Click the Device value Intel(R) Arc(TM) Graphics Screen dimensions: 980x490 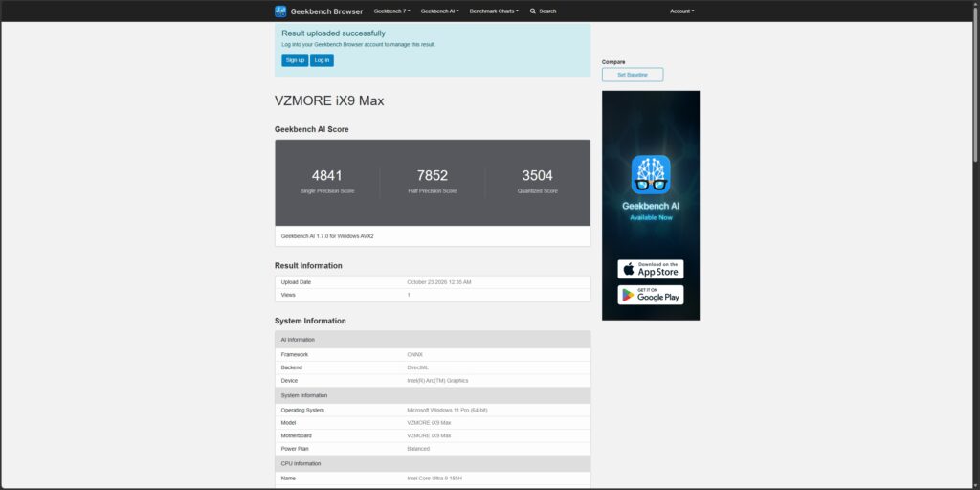click(437, 381)
